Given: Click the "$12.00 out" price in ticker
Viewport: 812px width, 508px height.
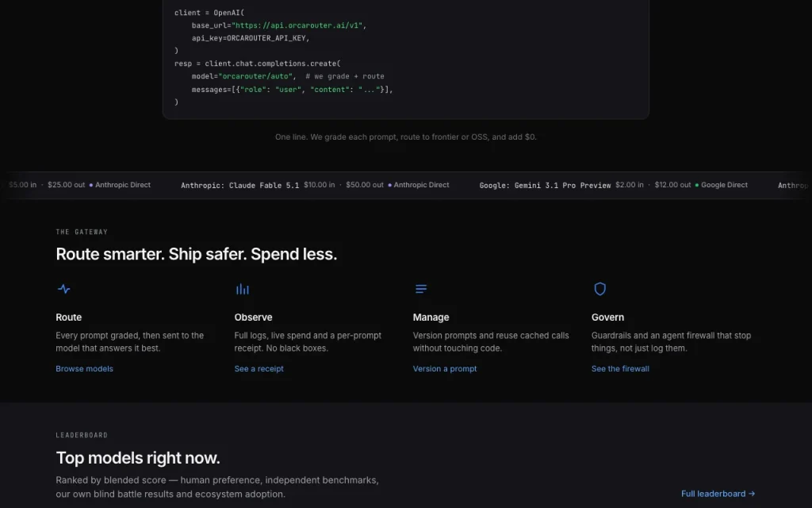Looking at the screenshot, I should tap(672, 185).
